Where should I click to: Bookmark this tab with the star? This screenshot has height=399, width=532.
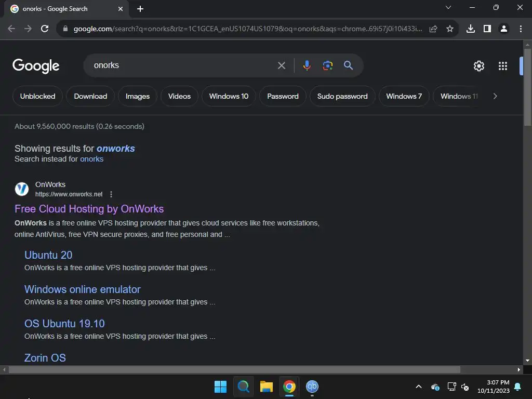pyautogui.click(x=450, y=29)
